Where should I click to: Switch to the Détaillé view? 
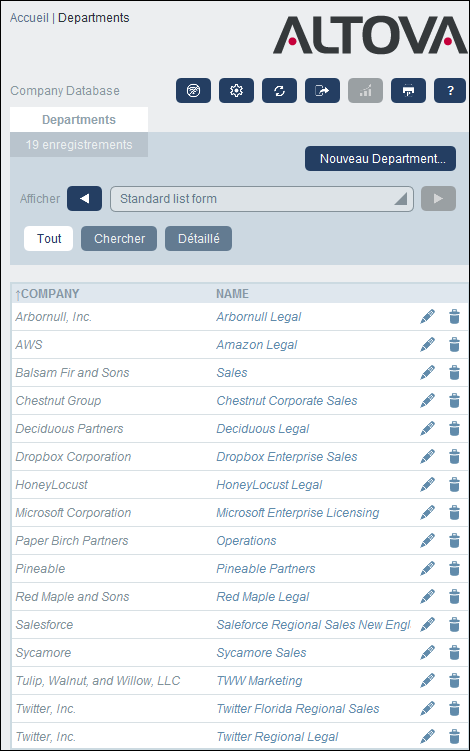[198, 239]
